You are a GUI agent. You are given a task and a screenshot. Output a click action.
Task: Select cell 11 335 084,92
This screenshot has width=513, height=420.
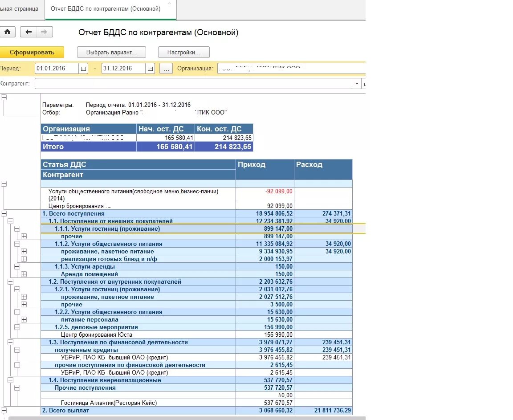point(265,244)
